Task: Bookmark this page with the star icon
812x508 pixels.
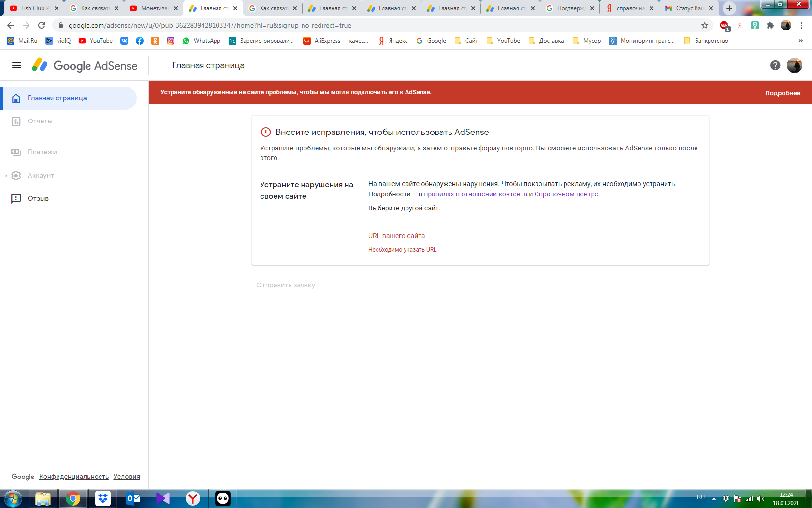Action: pos(705,25)
